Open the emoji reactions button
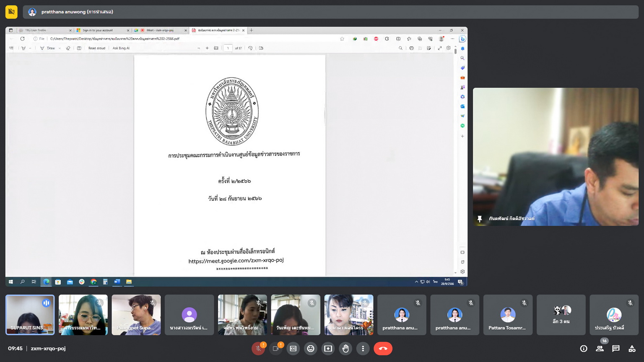The width and height of the screenshot is (644, 362). (311, 349)
